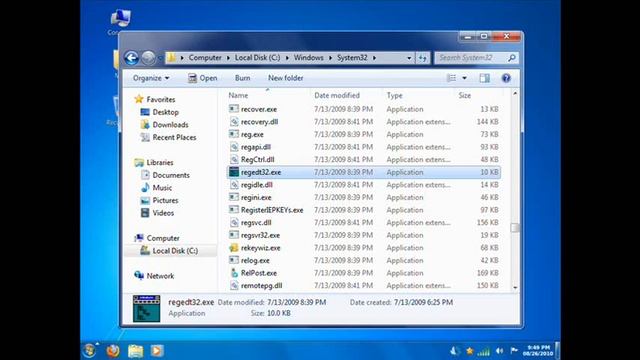The height and width of the screenshot is (360, 640).
Task: Open the Windows Start button
Action: click(89, 351)
